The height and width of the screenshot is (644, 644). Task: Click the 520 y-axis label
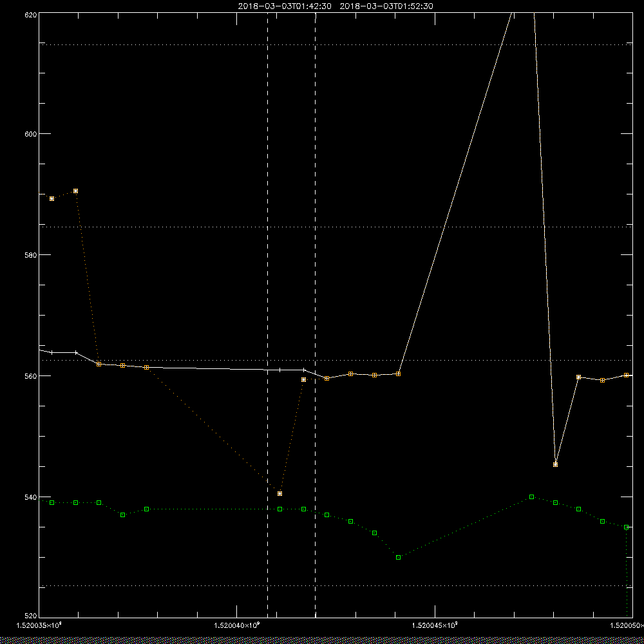tap(31, 616)
